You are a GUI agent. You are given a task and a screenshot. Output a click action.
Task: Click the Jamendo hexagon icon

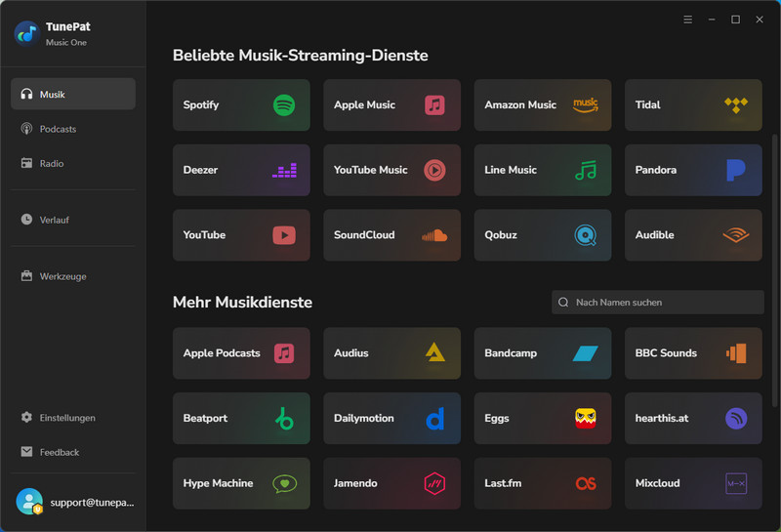point(434,484)
